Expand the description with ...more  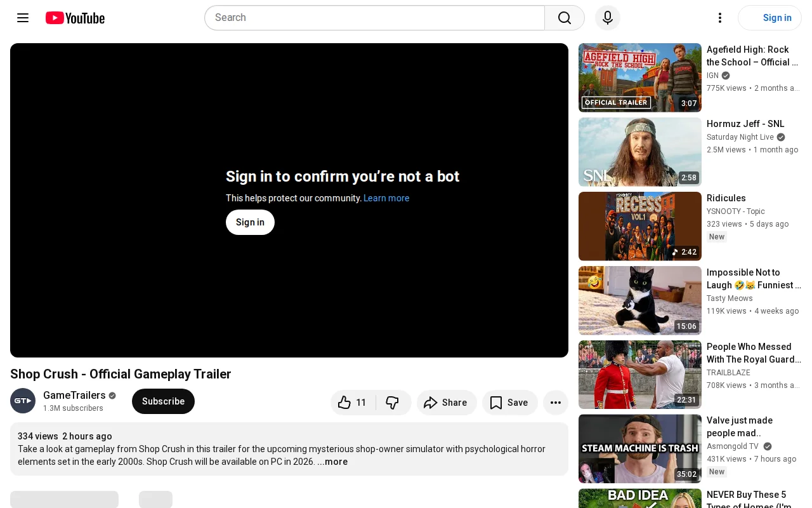[x=332, y=462]
